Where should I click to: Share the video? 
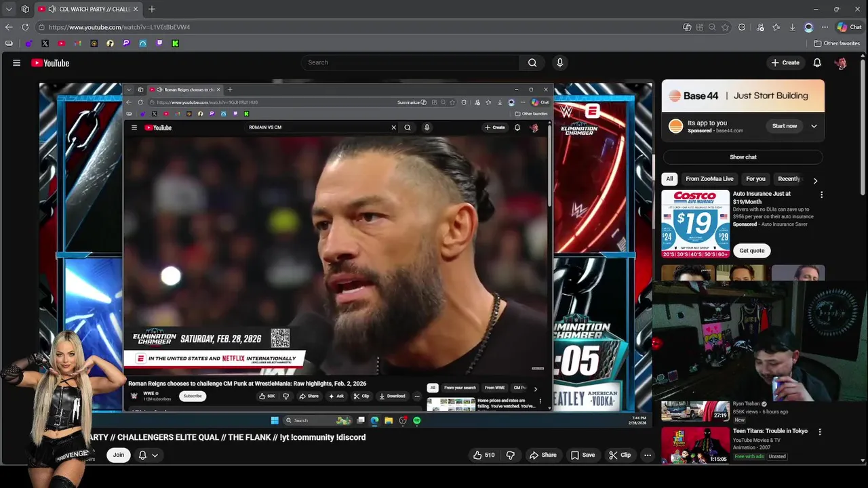tap(542, 455)
